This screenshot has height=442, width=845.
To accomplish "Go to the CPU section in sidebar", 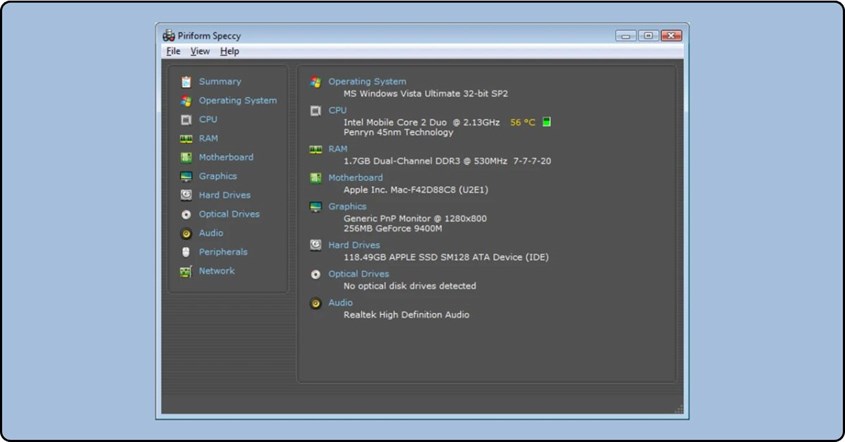I will 208,119.
